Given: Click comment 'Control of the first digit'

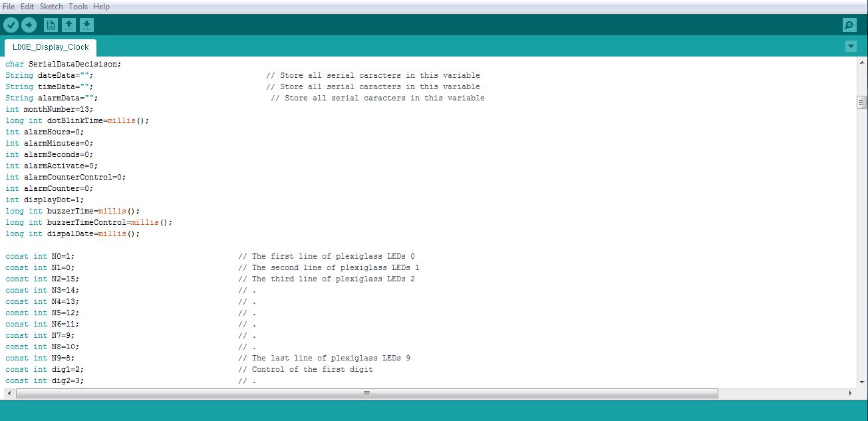Looking at the screenshot, I should click(312, 370).
